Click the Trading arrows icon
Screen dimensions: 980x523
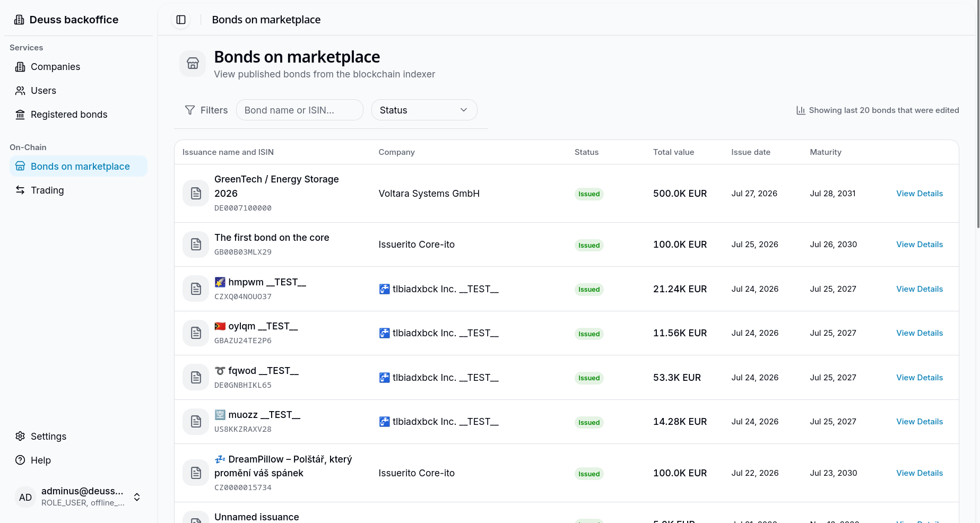(x=20, y=190)
